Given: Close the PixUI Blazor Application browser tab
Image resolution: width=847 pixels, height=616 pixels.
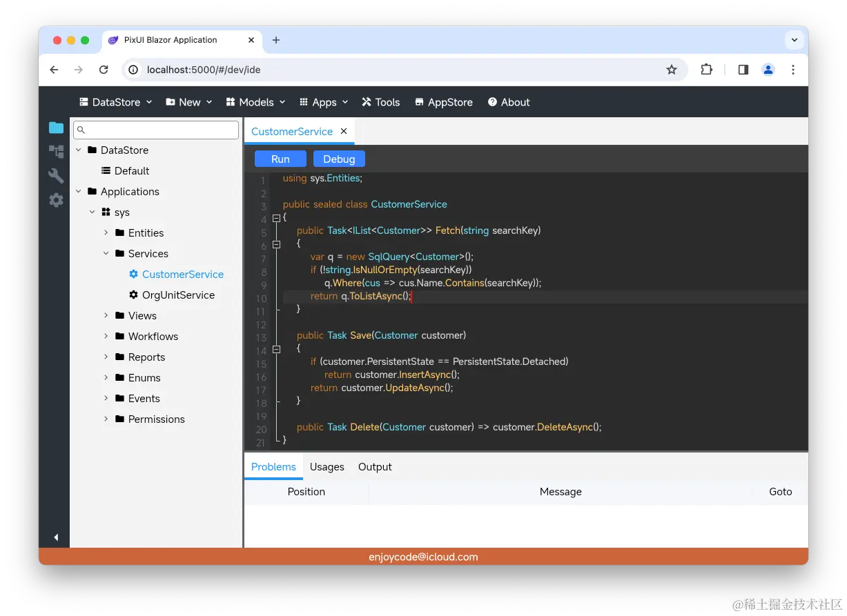Looking at the screenshot, I should click(251, 40).
